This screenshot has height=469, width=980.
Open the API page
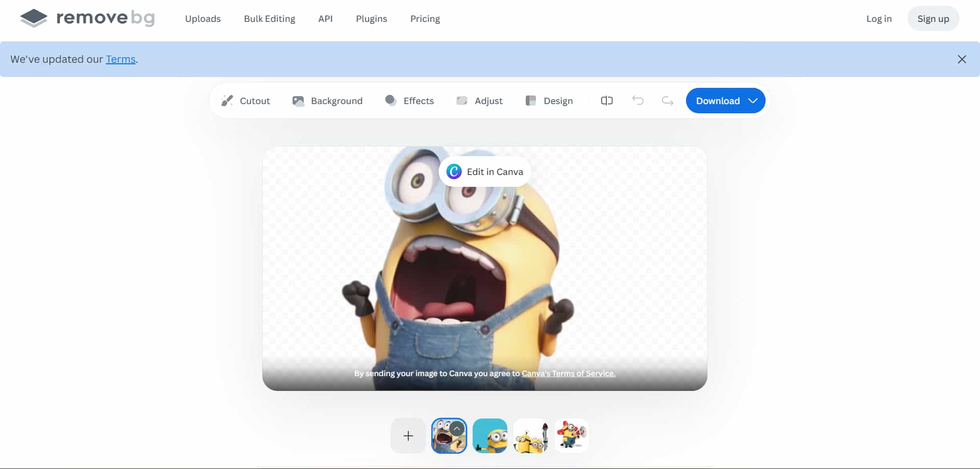(326, 19)
